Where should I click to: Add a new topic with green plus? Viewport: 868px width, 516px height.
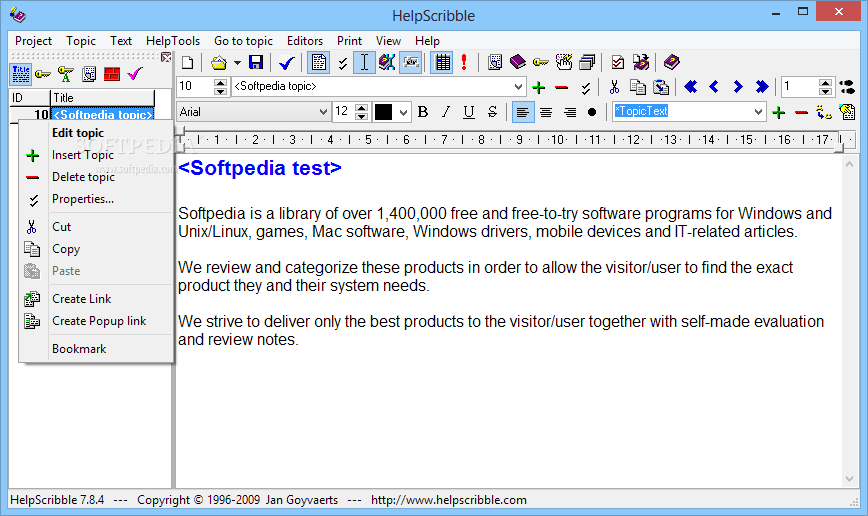[538, 87]
